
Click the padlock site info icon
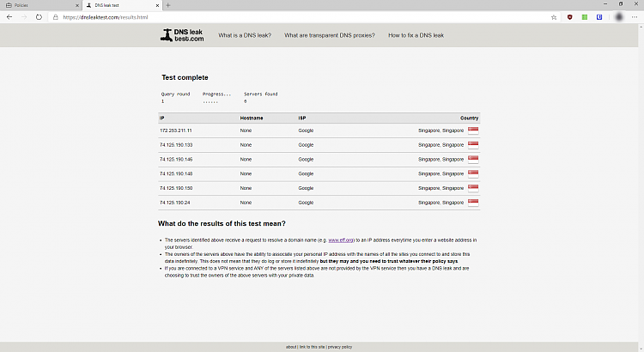[x=56, y=17]
